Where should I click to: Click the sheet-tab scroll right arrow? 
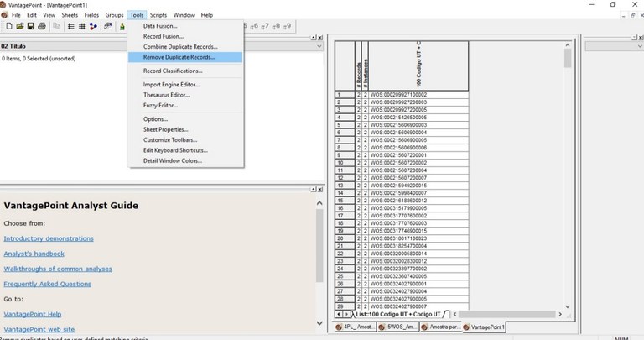click(x=346, y=314)
